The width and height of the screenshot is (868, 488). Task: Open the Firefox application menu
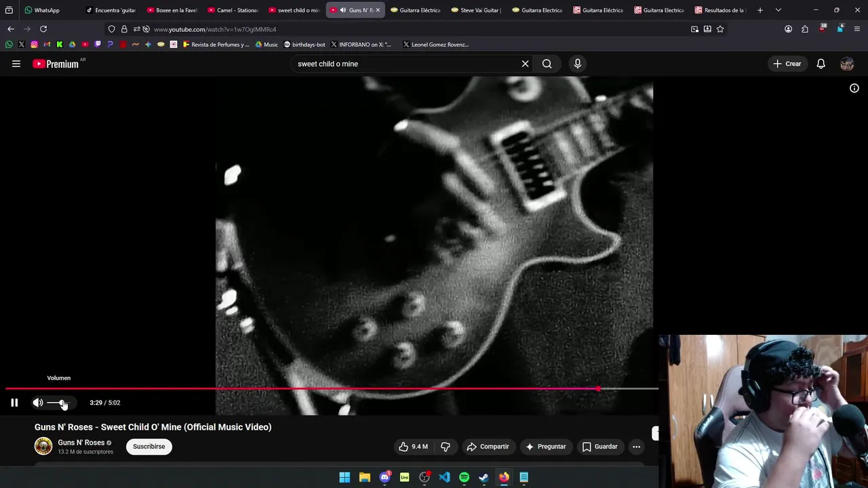857,29
